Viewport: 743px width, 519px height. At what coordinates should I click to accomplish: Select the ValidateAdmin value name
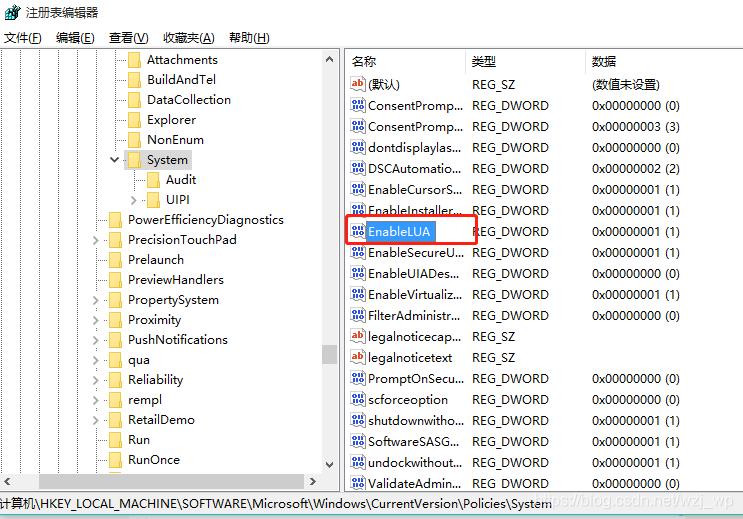[415, 483]
